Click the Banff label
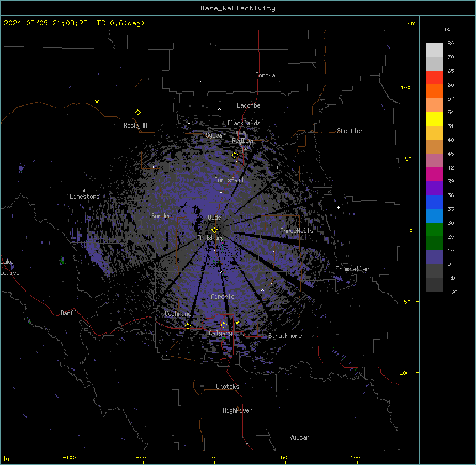The height and width of the screenshot is (465, 476). coord(68,313)
